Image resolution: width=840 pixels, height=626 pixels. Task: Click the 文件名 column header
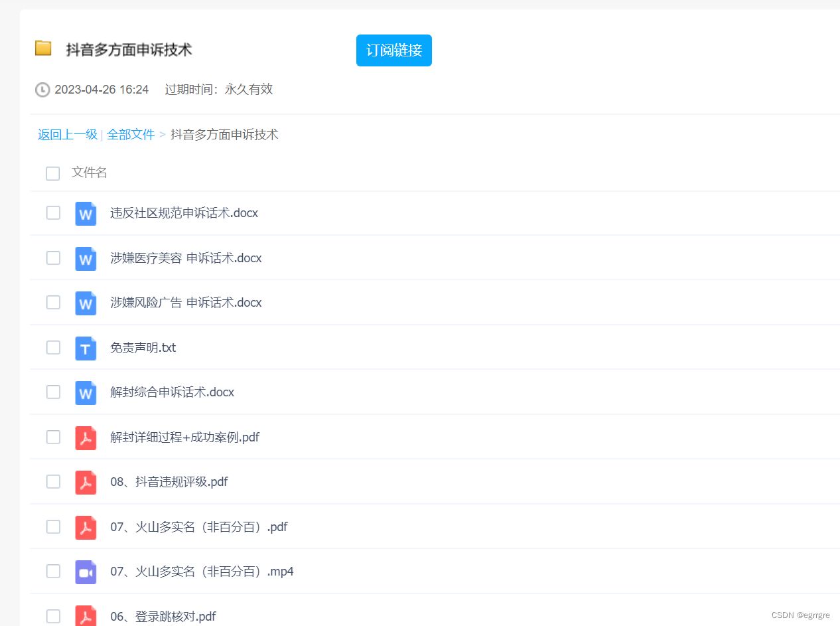pos(90,173)
